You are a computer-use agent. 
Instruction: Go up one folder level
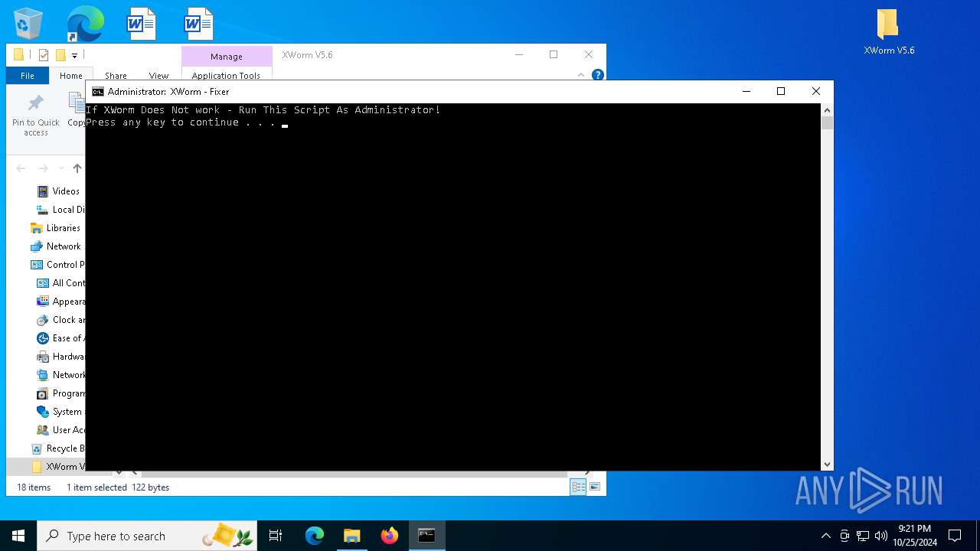point(77,168)
